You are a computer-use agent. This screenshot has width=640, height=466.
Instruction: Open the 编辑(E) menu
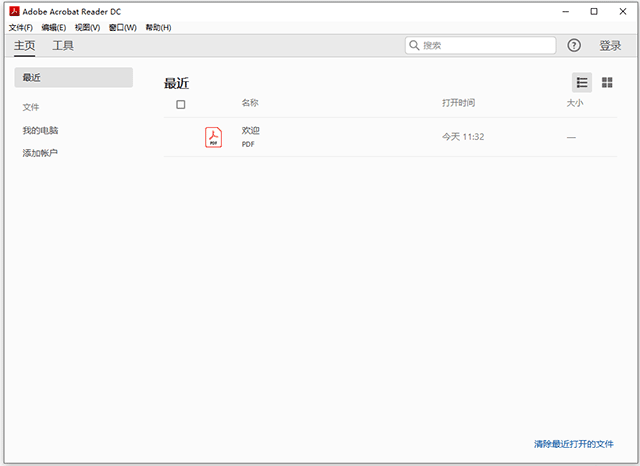(x=54, y=27)
